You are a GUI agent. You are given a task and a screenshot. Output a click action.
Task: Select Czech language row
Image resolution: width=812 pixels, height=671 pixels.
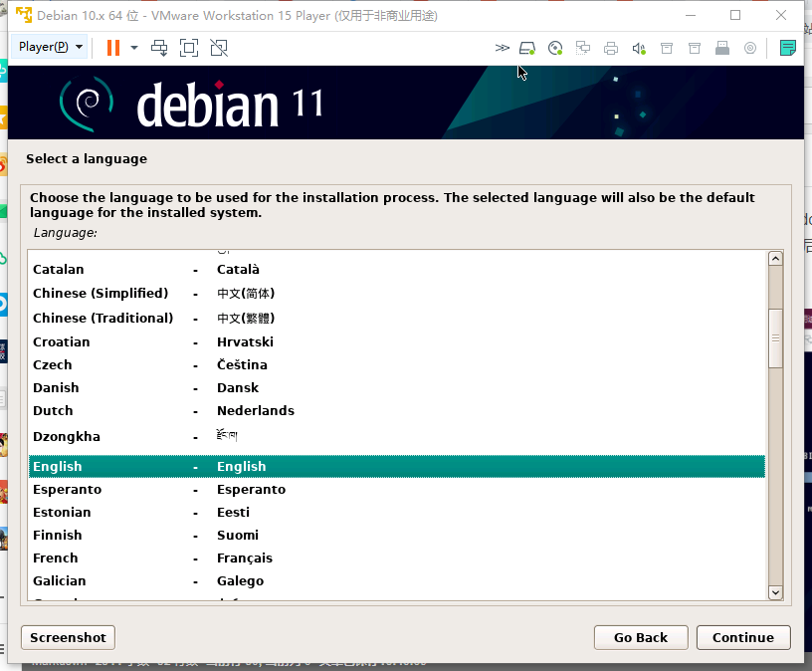click(397, 364)
